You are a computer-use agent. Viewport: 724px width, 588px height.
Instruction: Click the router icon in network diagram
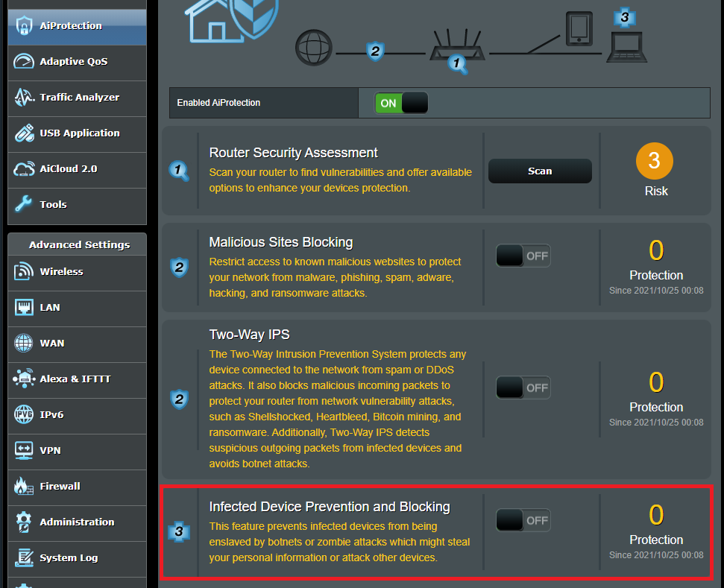click(457, 45)
